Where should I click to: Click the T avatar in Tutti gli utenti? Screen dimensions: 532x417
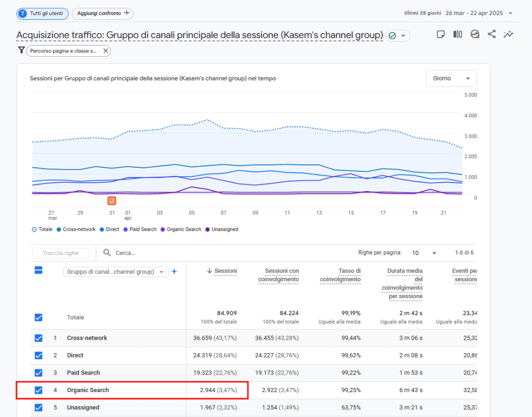(x=23, y=14)
